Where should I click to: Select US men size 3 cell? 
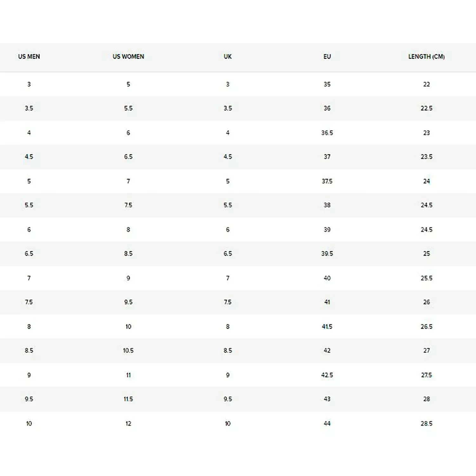pos(29,84)
